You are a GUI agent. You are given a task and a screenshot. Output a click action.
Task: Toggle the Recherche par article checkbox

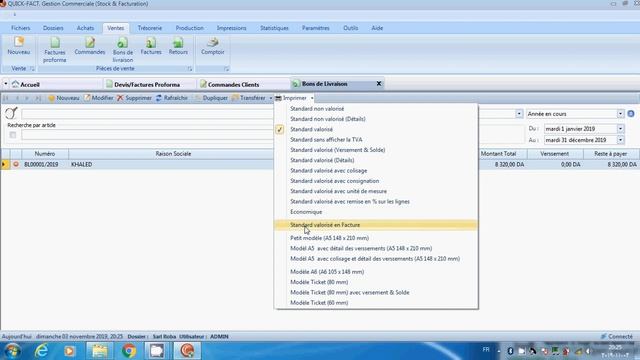[x=13, y=135]
